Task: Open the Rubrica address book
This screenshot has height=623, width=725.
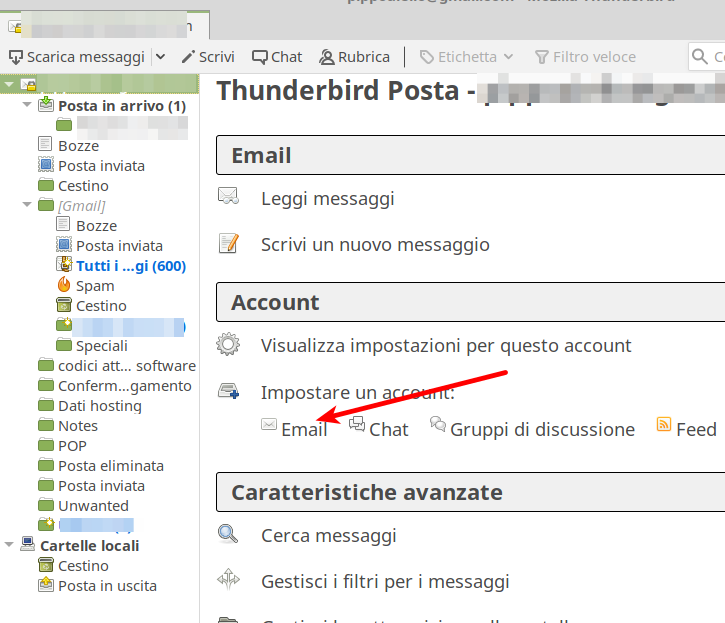Action: 355,57
